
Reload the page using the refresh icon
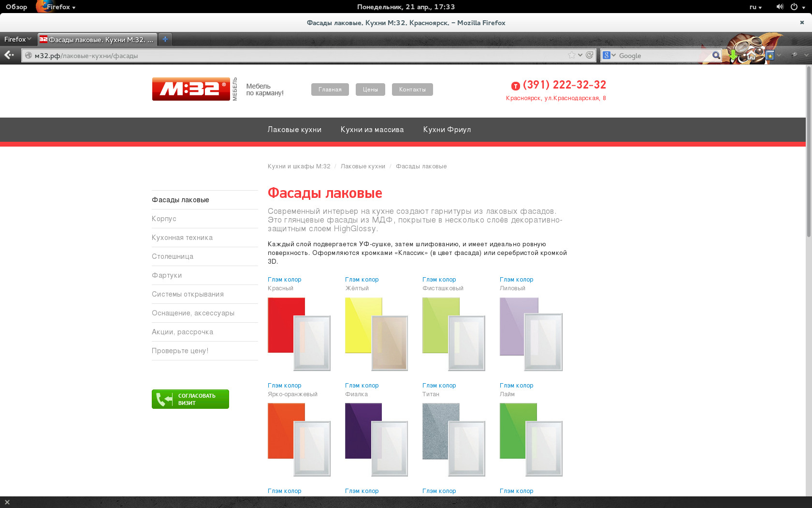[589, 55]
